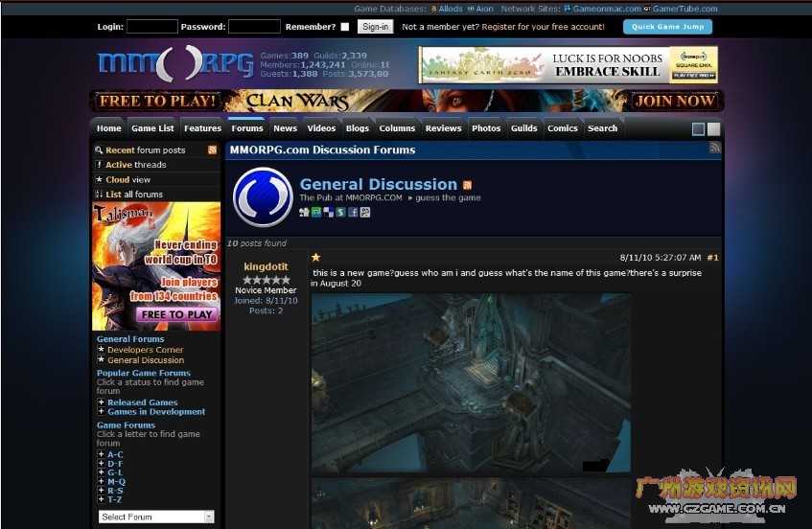Open the Game List tab

pyautogui.click(x=152, y=128)
